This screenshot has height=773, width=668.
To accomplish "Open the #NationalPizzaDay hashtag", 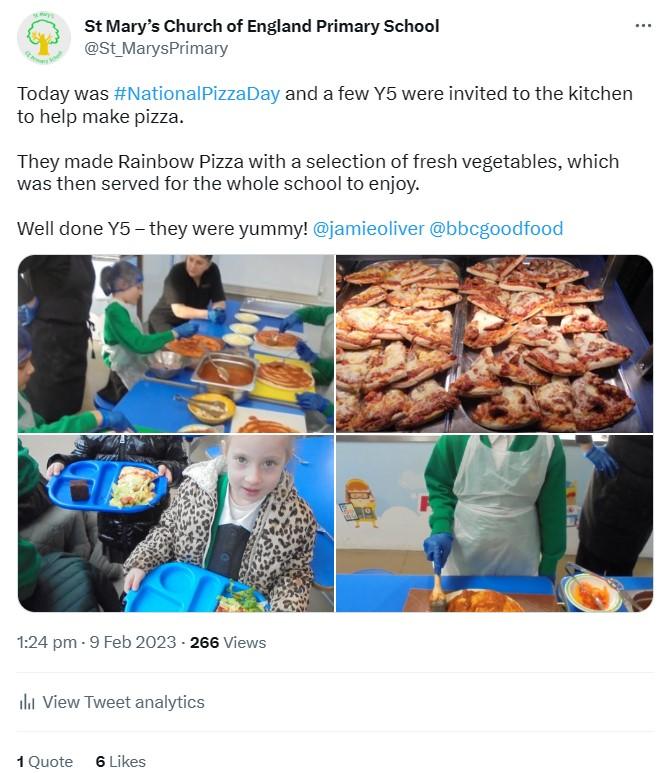I will pos(197,94).
